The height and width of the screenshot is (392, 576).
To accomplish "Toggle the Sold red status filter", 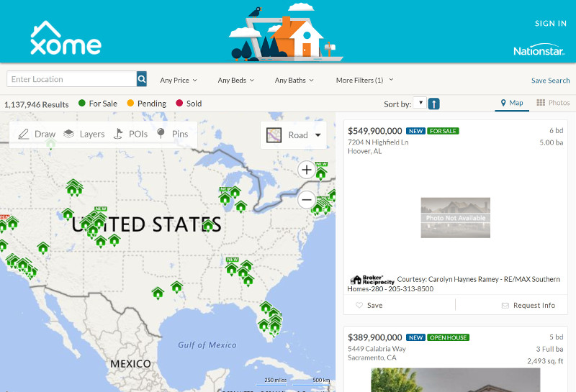I will 189,104.
